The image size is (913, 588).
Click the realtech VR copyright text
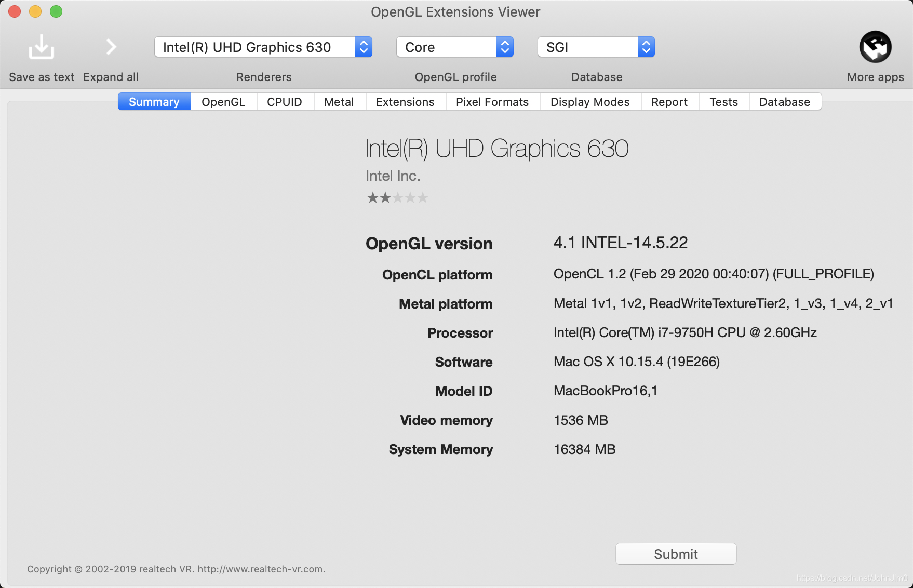pos(176,569)
